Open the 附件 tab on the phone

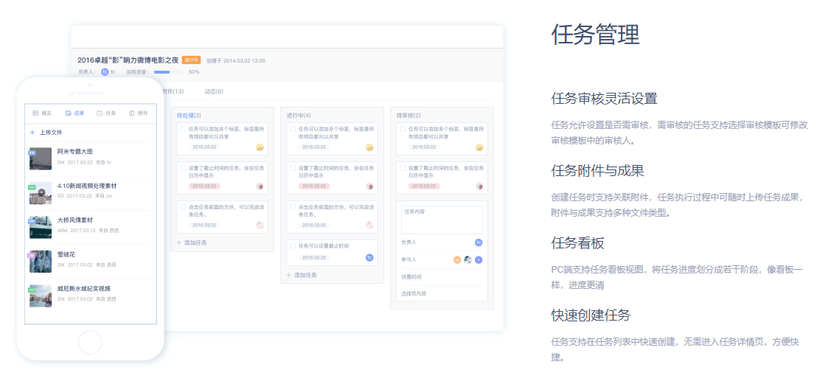139,113
